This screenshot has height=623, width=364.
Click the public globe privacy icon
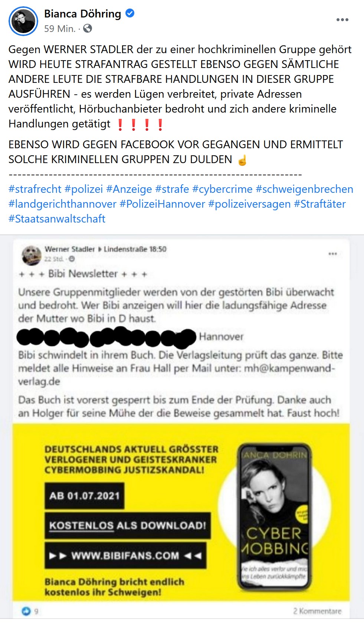(x=88, y=28)
